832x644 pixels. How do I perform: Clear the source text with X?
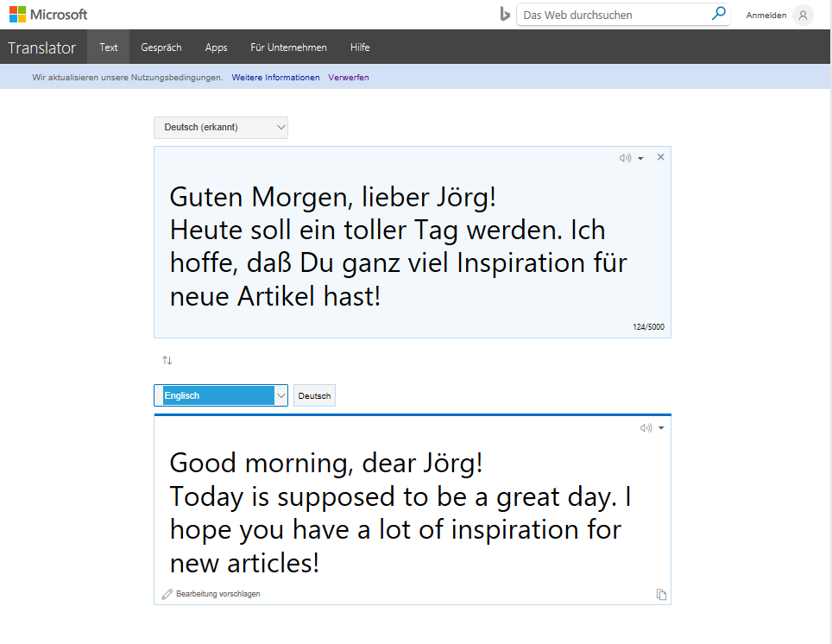660,157
